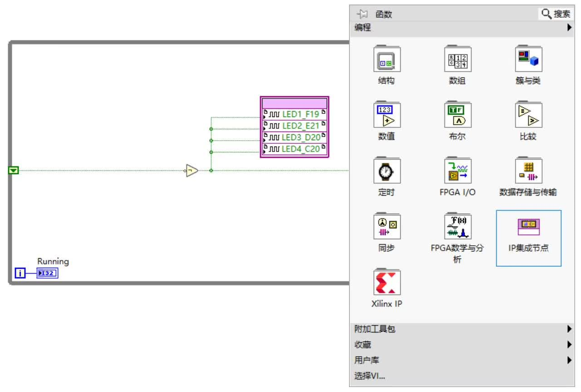The height and width of the screenshot is (392, 581).
Task: Open the 簇与类 palette icon
Action: 528,59
